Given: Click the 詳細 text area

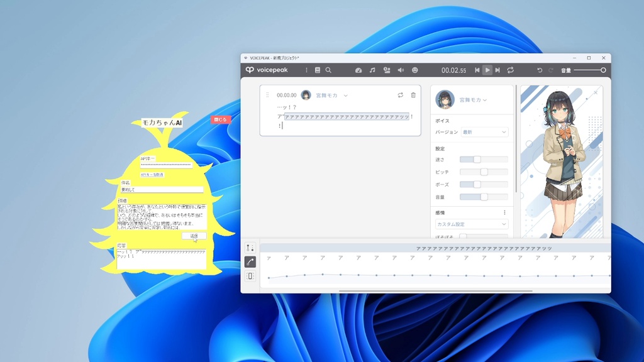Looking at the screenshot, I should (x=162, y=217).
